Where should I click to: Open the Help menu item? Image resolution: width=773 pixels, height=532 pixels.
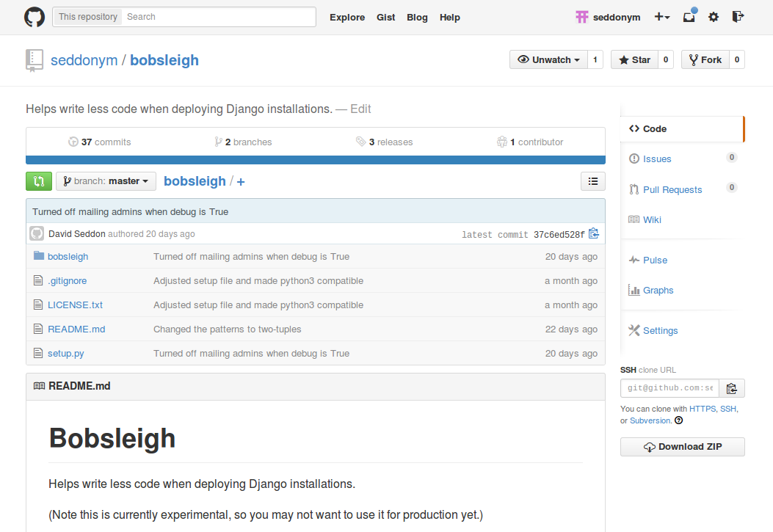click(449, 17)
